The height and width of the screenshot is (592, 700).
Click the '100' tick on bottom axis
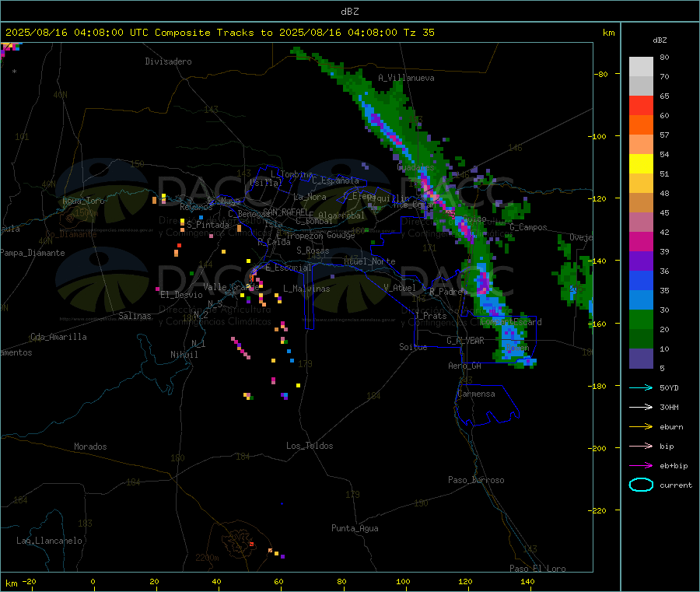tap(403, 581)
